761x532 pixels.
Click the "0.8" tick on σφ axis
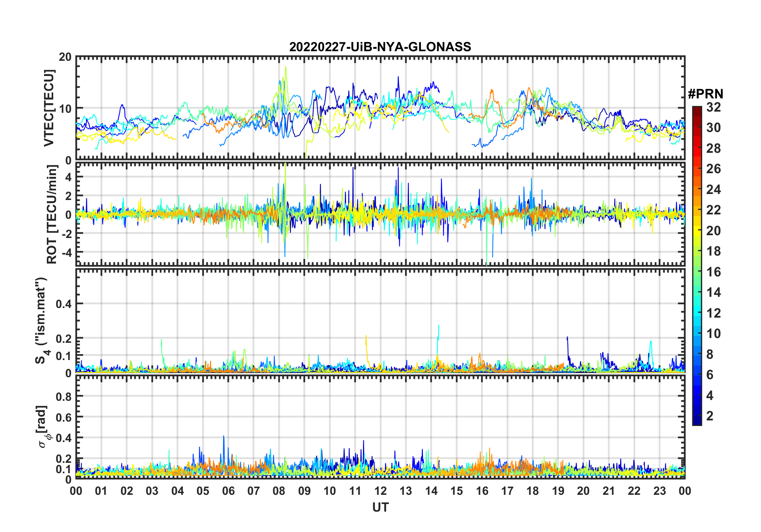click(63, 396)
